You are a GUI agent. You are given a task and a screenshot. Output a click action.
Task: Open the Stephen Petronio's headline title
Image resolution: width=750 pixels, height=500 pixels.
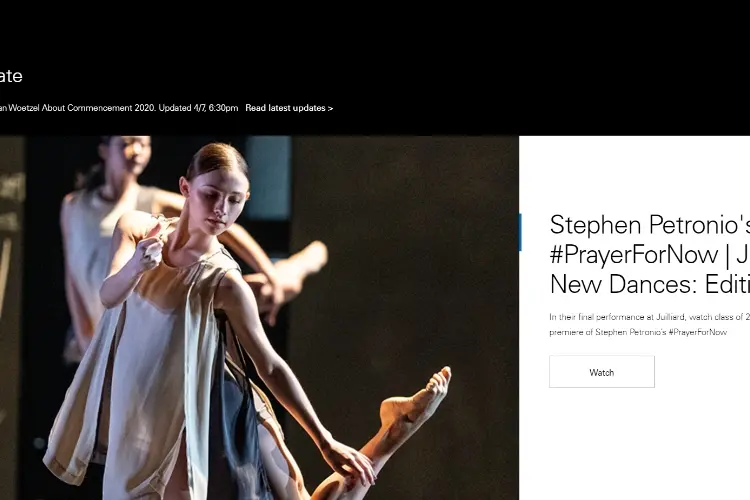tap(650, 254)
